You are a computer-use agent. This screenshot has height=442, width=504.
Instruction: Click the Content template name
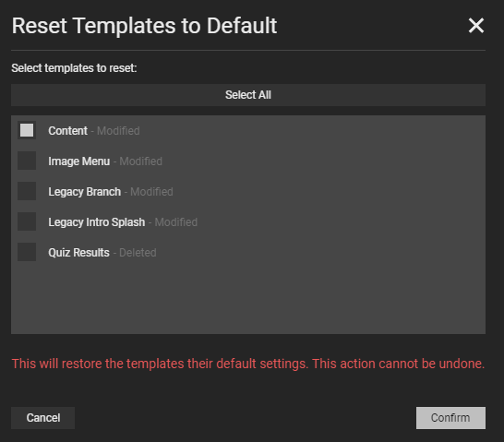pyautogui.click(x=67, y=131)
